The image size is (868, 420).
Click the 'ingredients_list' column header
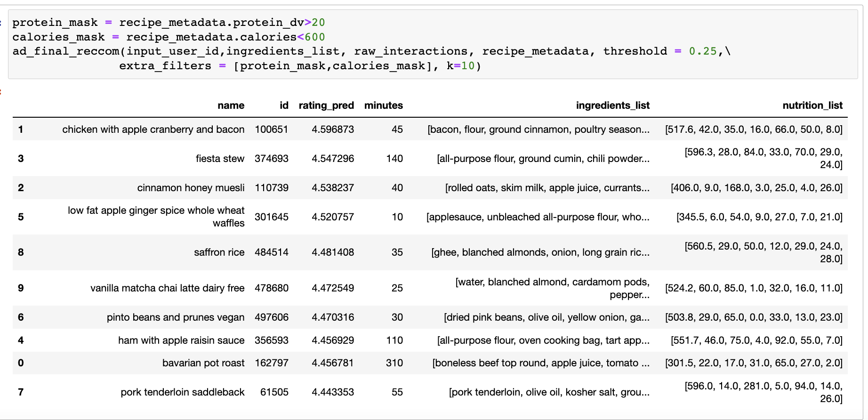coord(612,105)
